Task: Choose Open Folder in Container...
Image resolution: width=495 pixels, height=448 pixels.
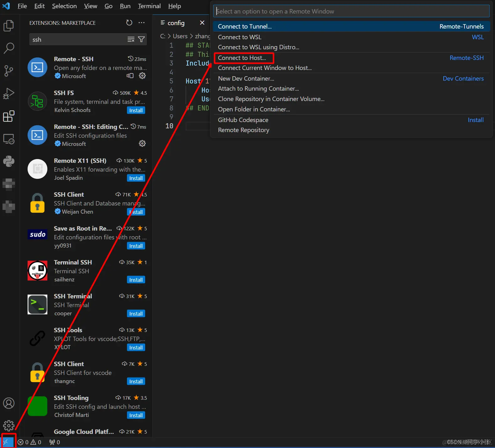Action: coord(351,109)
